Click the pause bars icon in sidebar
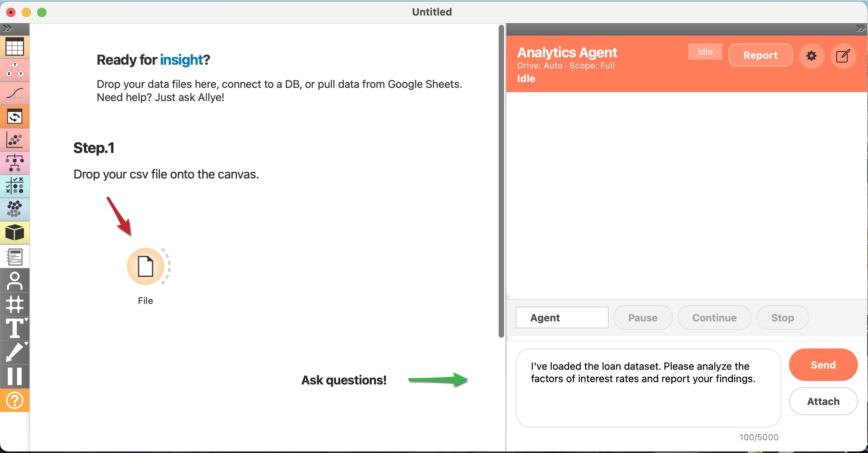The image size is (868, 453). point(15,376)
